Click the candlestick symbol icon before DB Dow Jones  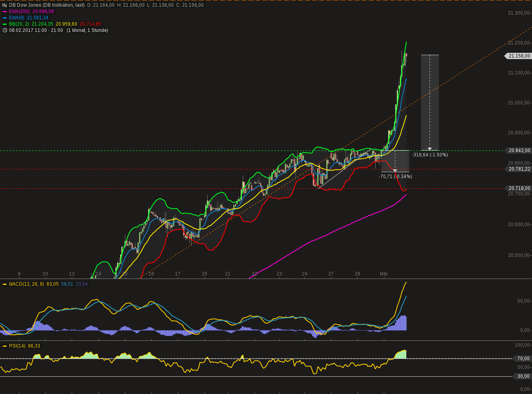4,5
